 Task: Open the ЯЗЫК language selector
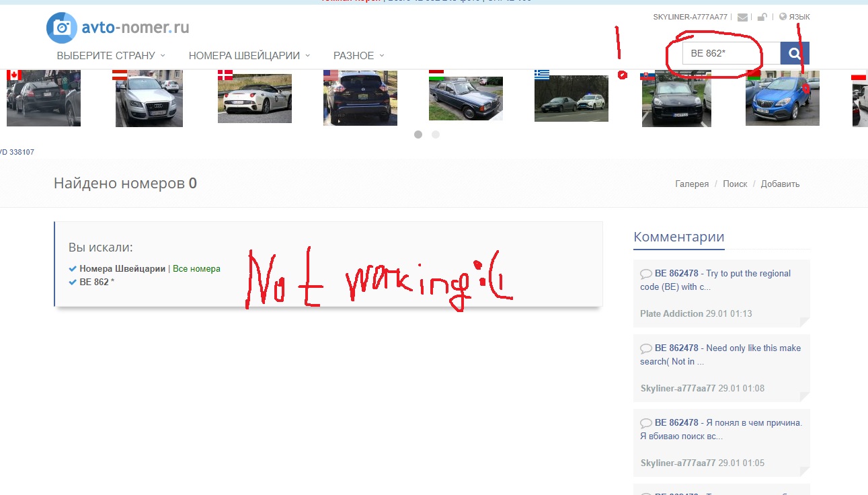click(x=795, y=17)
